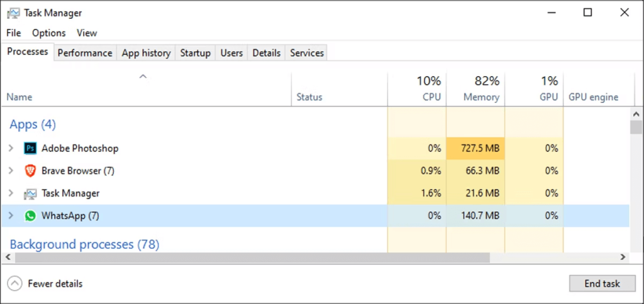The width and height of the screenshot is (644, 304).
Task: Click the Task Manager row icon
Action: (30, 193)
